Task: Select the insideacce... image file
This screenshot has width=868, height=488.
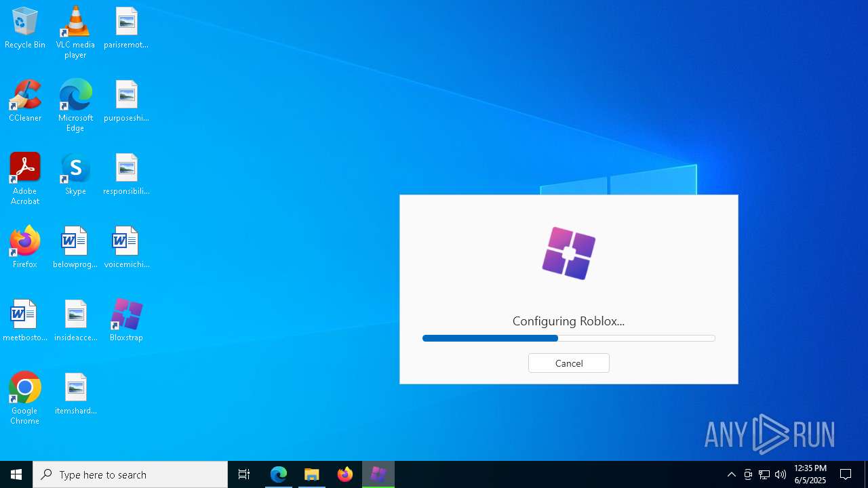Action: tap(75, 321)
